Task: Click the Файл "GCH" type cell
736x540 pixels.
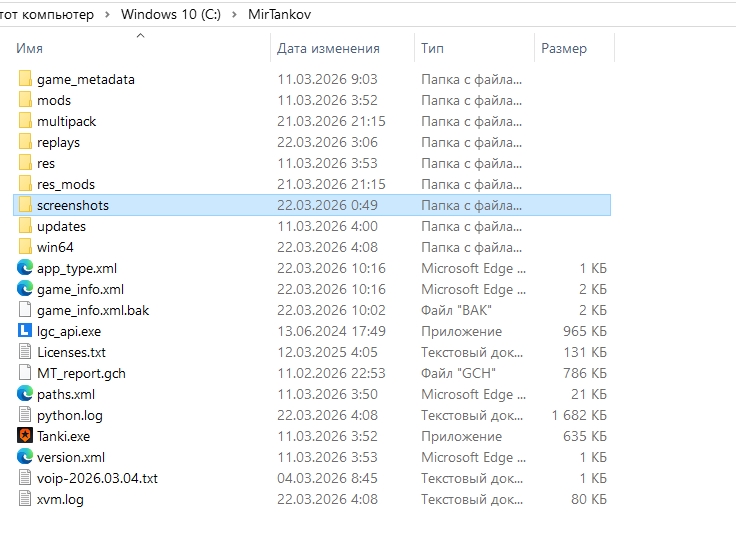Action: (x=458, y=373)
